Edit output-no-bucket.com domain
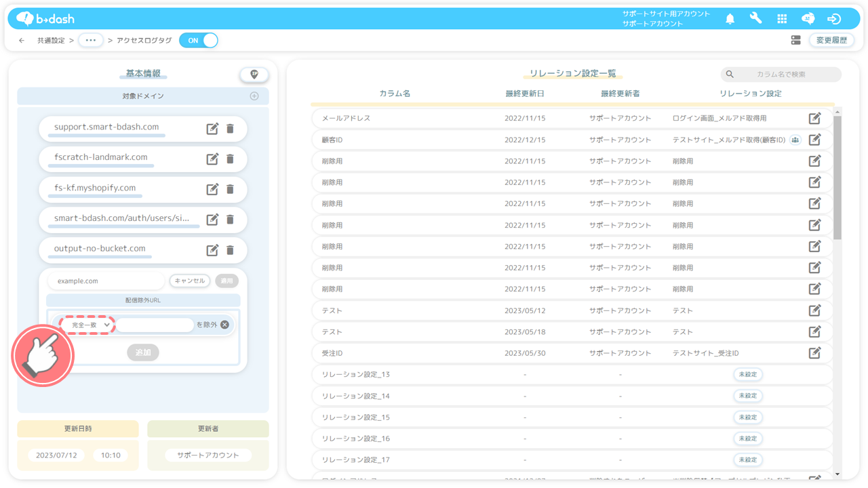The height and width of the screenshot is (488, 868). (x=212, y=250)
